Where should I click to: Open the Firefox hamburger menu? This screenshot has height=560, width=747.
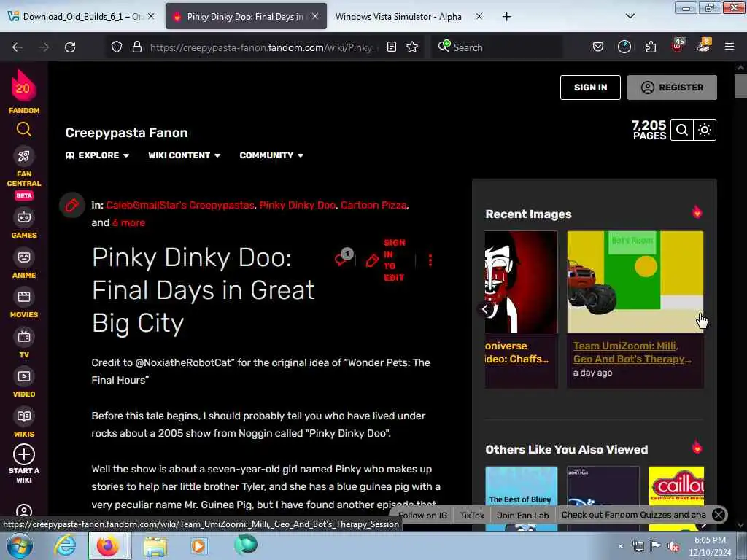click(x=729, y=47)
